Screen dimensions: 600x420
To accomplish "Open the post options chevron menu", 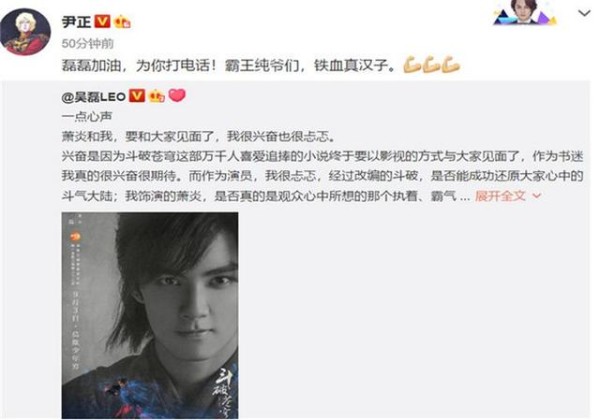I will 584,13.
